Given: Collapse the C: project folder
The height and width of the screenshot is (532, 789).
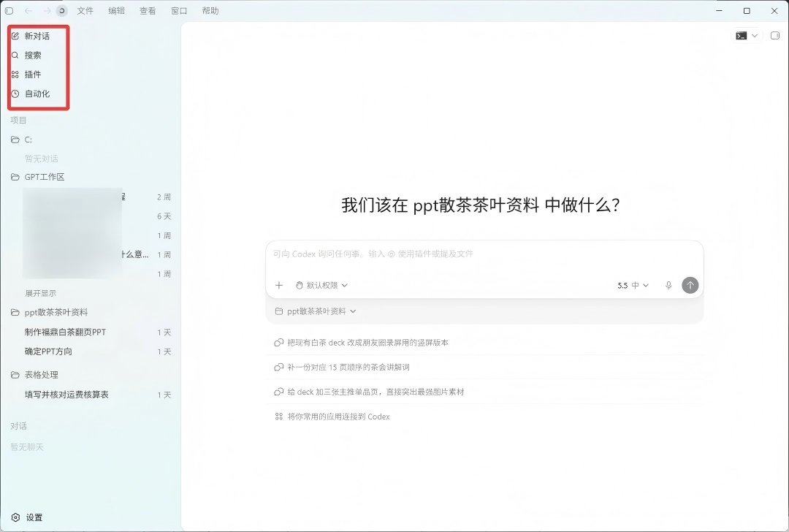Looking at the screenshot, I should coord(28,140).
